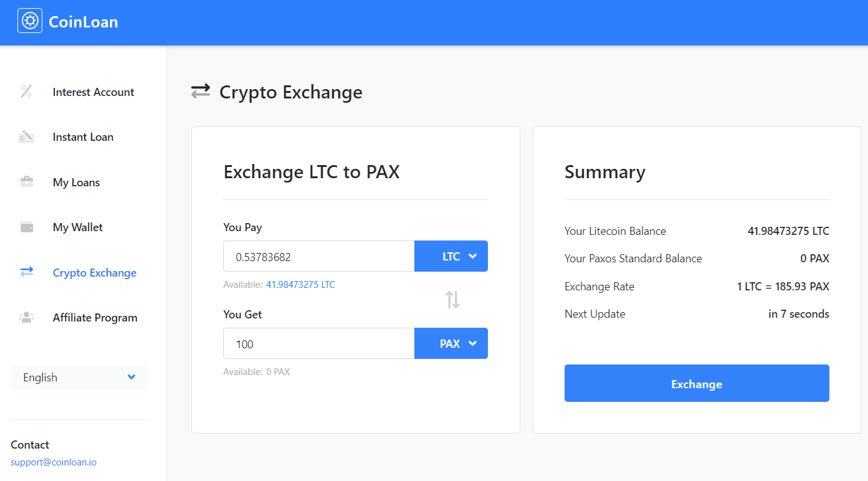Image resolution: width=868 pixels, height=481 pixels.
Task: Click the 'Available: 0 PAX' text
Action: [257, 372]
